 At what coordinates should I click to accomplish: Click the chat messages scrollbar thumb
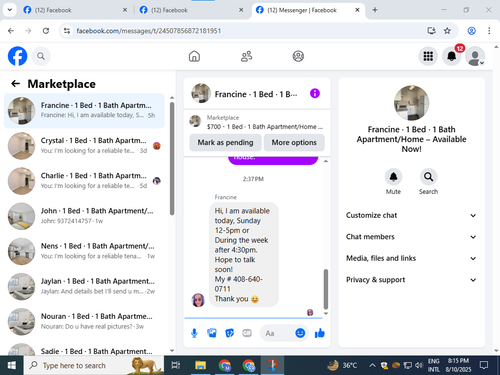click(326, 289)
